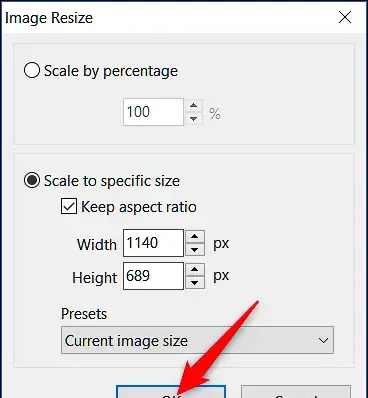Select the Scale by percentage radio button
The image size is (368, 398).
pos(32,71)
